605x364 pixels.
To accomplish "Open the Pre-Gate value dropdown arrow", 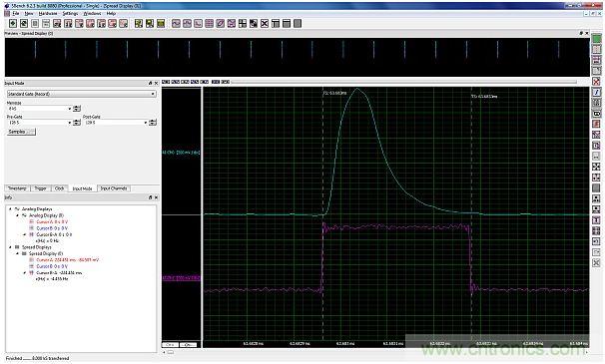I will point(70,123).
